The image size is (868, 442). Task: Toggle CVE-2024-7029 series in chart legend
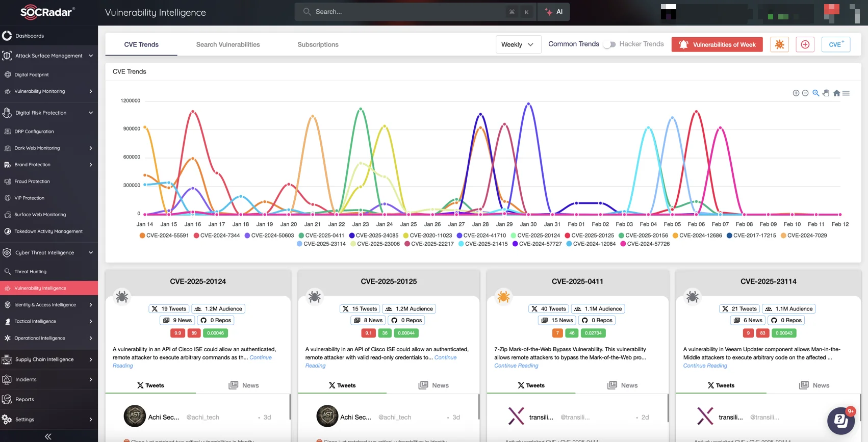click(x=804, y=236)
